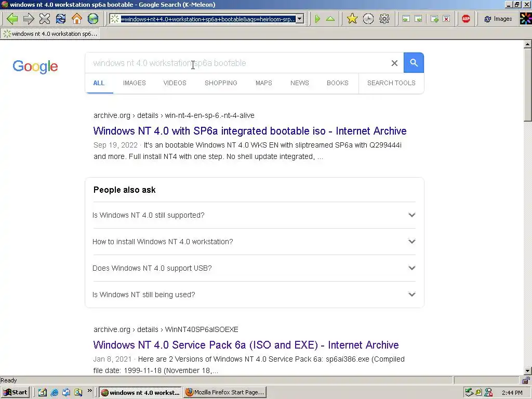Stop loading with the X toolbar icon
The width and height of the screenshot is (532, 399).
(45, 19)
